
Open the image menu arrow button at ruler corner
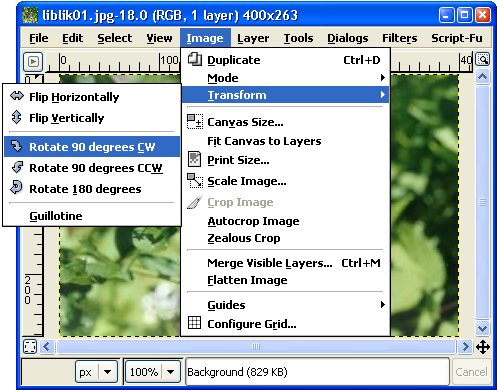(x=33, y=62)
